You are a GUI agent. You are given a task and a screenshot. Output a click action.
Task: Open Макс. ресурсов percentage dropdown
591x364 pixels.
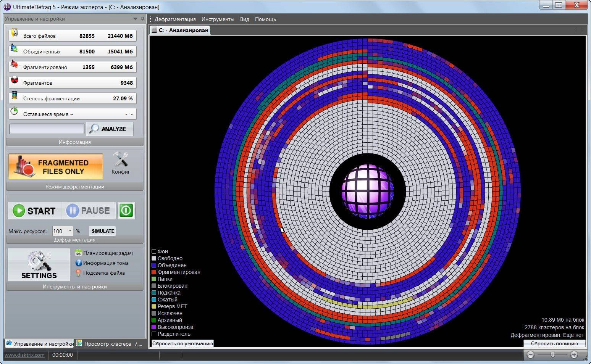[69, 231]
